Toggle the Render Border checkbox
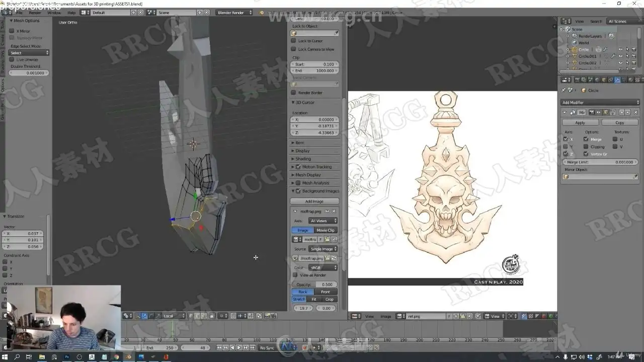644x362 pixels. [294, 93]
